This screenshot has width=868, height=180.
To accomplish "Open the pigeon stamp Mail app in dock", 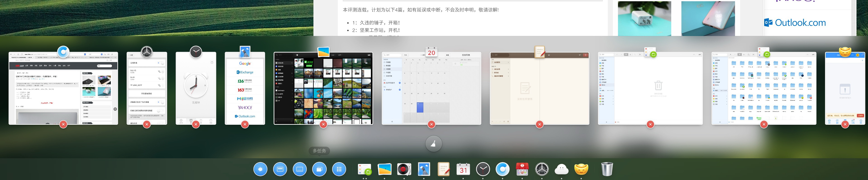I will pos(424,169).
